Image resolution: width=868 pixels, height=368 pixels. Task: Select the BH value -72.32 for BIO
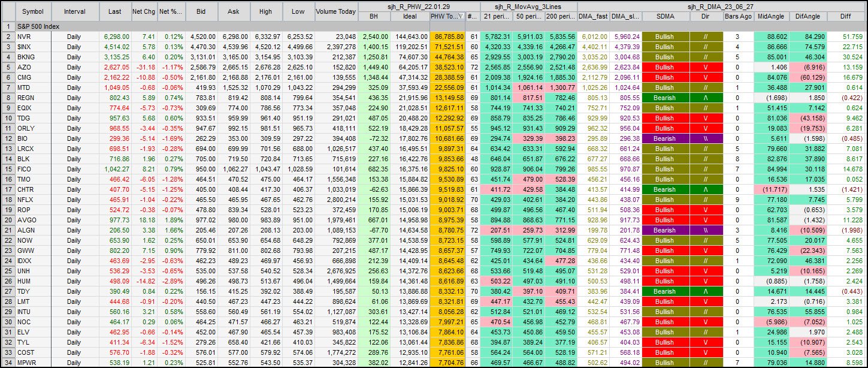(374, 138)
